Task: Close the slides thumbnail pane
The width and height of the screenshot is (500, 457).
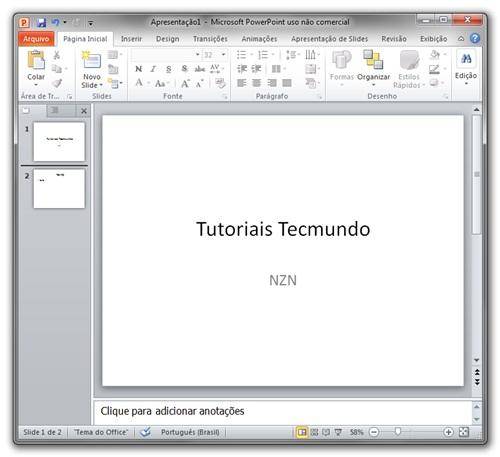Action: tap(84, 111)
